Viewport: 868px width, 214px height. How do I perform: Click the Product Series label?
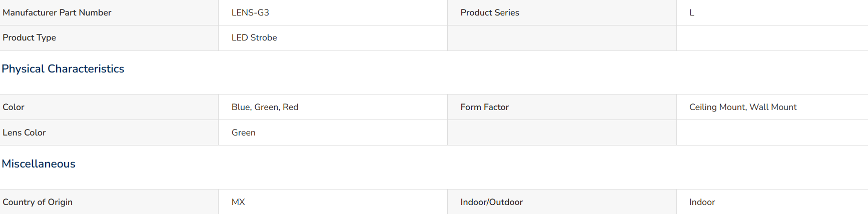(x=490, y=12)
